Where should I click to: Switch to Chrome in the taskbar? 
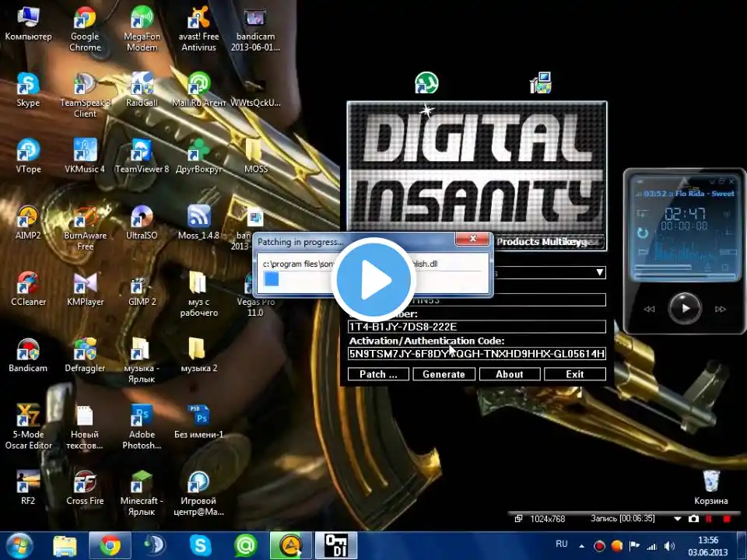tap(110, 545)
